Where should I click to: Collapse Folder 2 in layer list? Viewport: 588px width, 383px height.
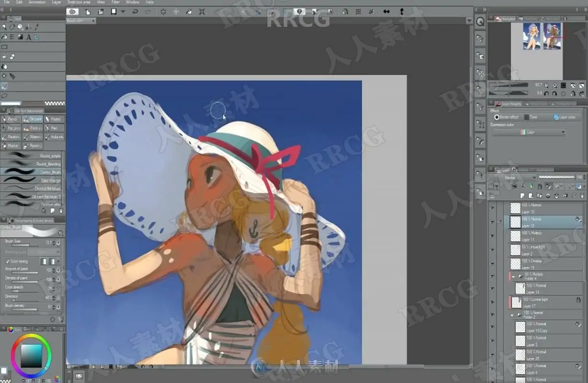(x=513, y=315)
